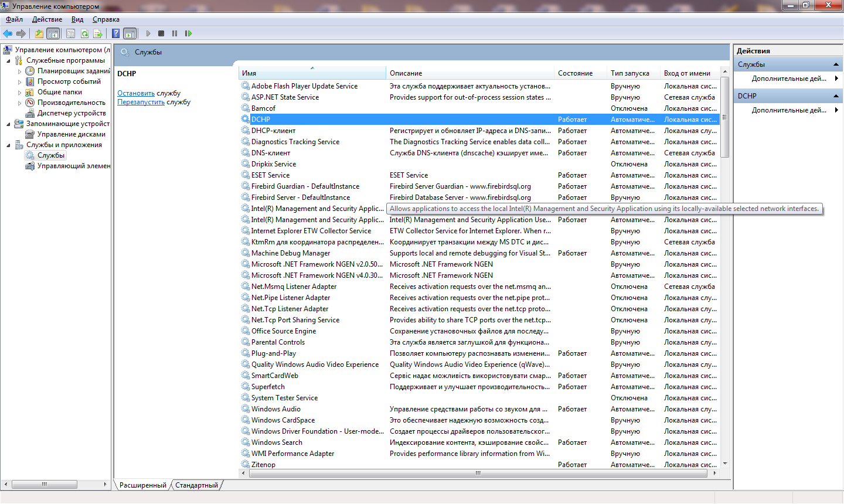
Task: Open Диспетчер устройств in the tree
Action: pos(72,113)
